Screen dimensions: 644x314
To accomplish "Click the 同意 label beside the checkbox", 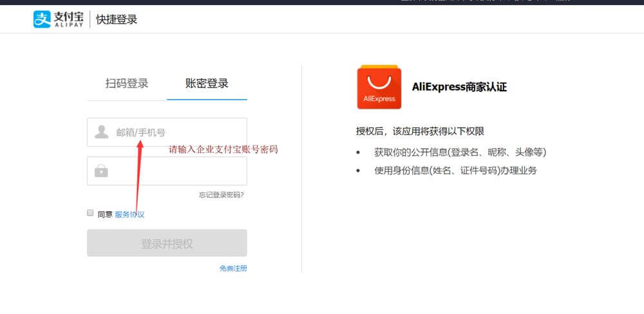I will (105, 214).
